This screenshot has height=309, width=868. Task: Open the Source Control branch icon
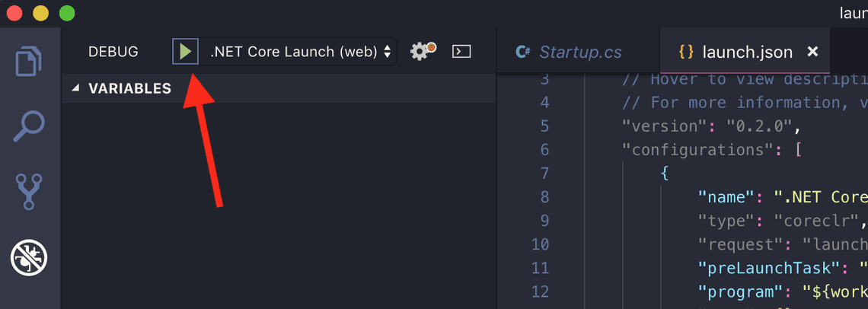click(x=30, y=192)
